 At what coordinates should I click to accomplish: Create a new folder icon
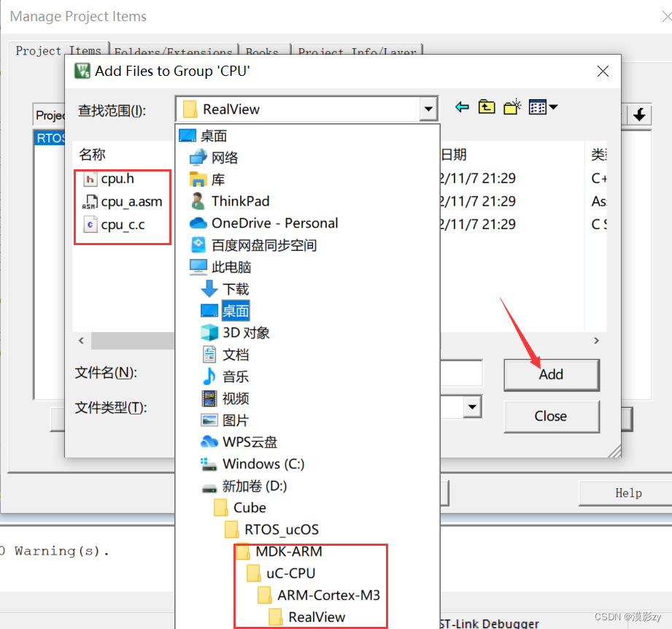coord(512,107)
